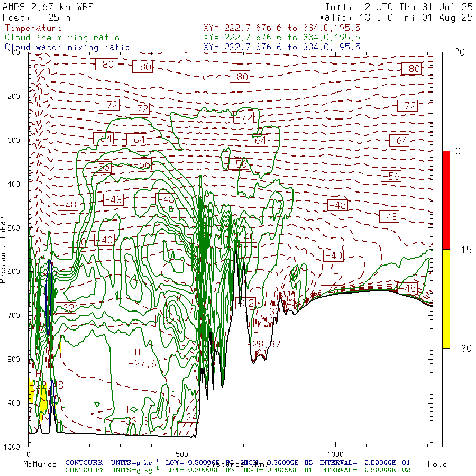
Task: Click the 'L -33.3' temperature minimum marker
Action: pos(135,416)
